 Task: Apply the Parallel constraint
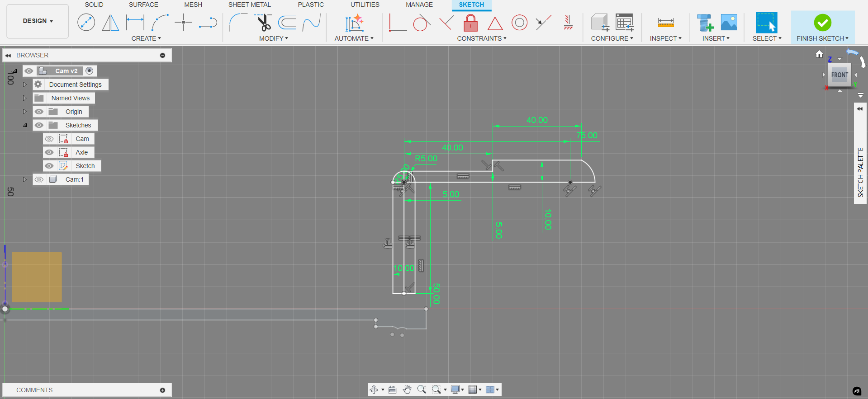point(568,22)
